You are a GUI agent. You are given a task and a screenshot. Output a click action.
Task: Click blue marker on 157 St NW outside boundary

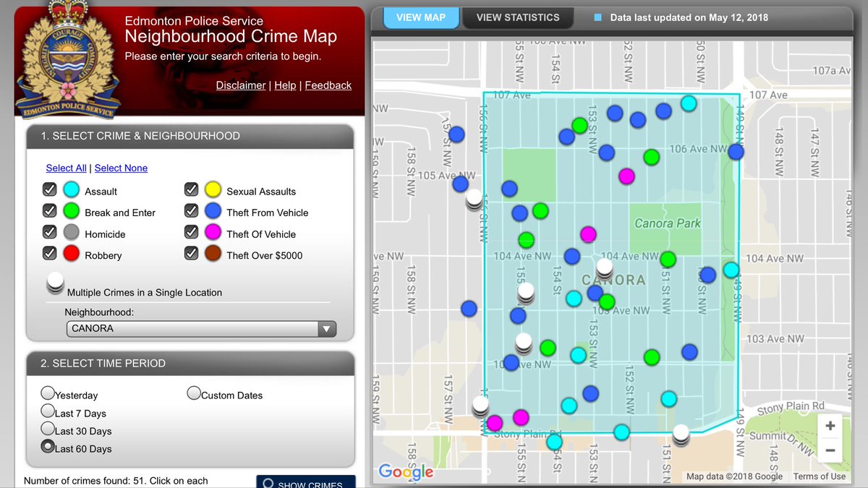pyautogui.click(x=456, y=134)
